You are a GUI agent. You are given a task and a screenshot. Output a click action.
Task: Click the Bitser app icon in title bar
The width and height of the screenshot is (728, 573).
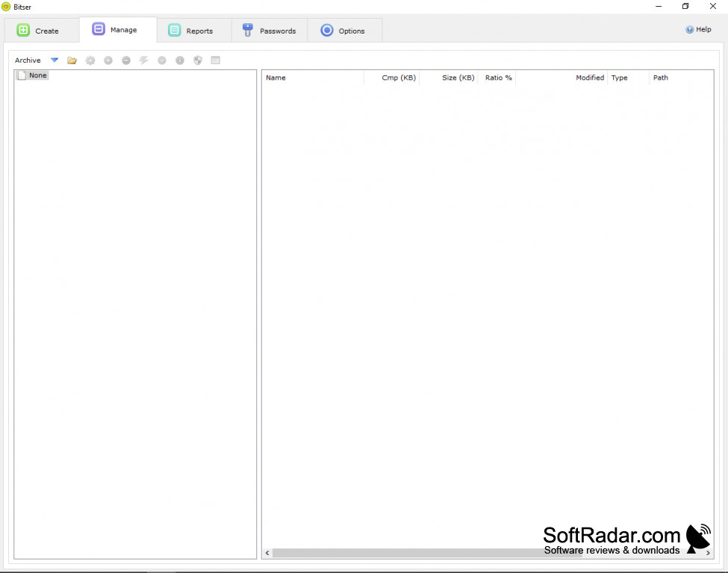6,7
